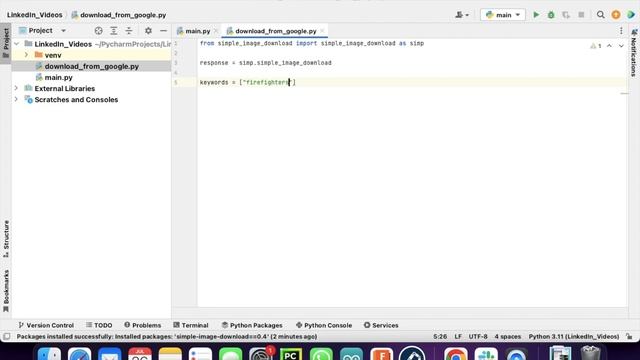This screenshot has width=640, height=360.
Task: Open Project panel settings gear
Action: tap(148, 31)
